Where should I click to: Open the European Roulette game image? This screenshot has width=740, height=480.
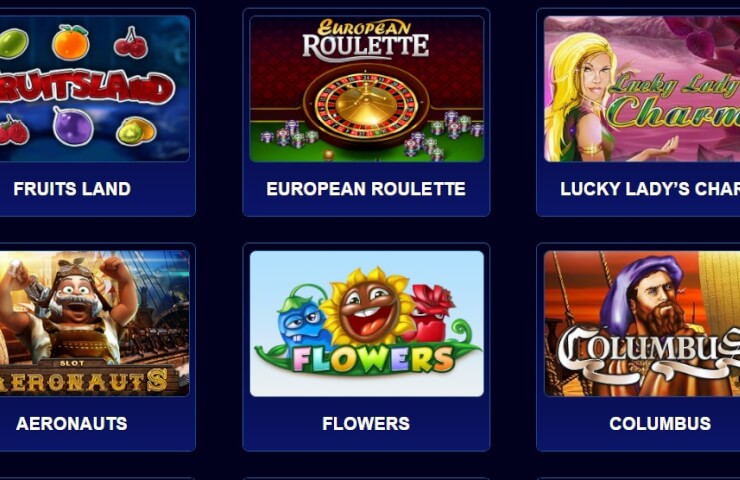coord(367,89)
